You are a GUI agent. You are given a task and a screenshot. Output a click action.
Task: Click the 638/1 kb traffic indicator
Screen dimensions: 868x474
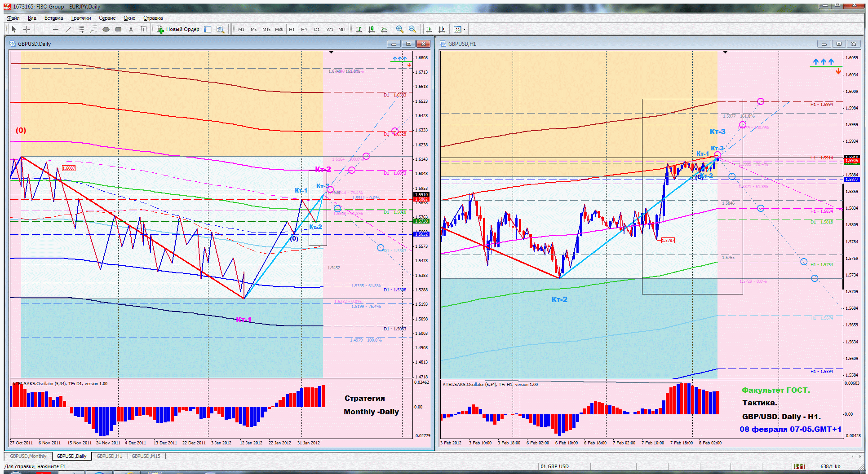click(830, 466)
